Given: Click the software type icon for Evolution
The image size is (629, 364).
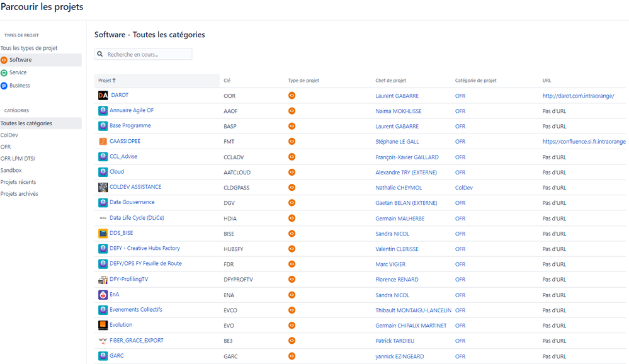Looking at the screenshot, I should pos(292,326).
